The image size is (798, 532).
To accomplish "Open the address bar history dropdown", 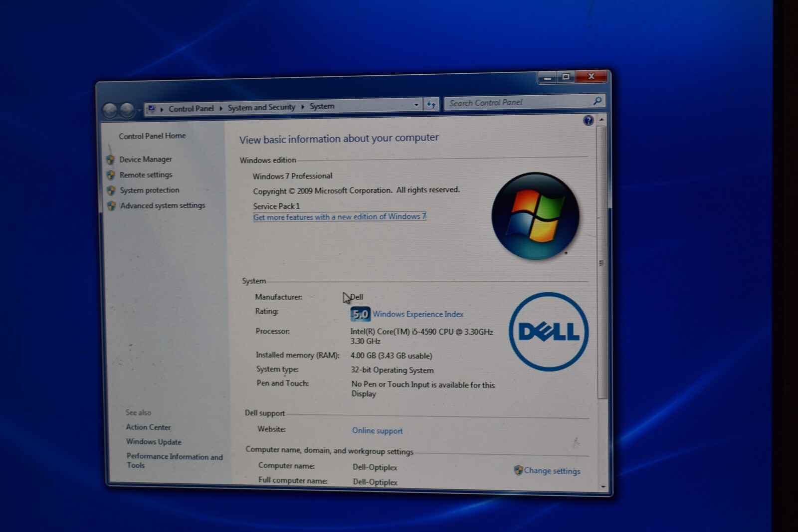I will coord(416,105).
